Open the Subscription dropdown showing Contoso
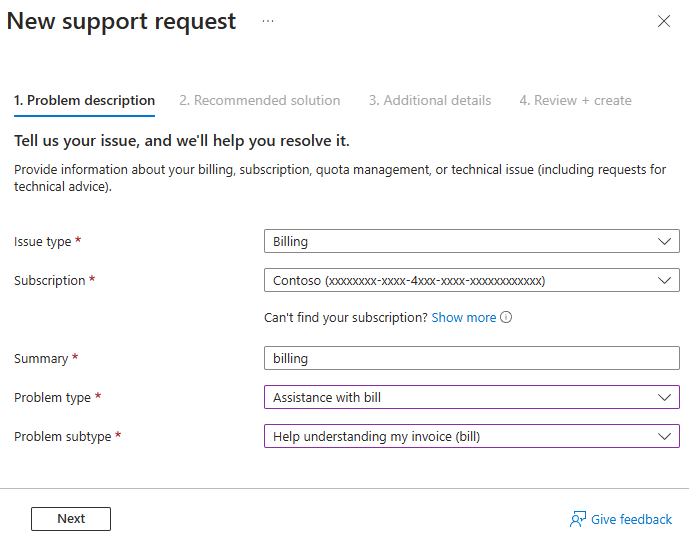The width and height of the screenshot is (689, 543). pos(471,281)
